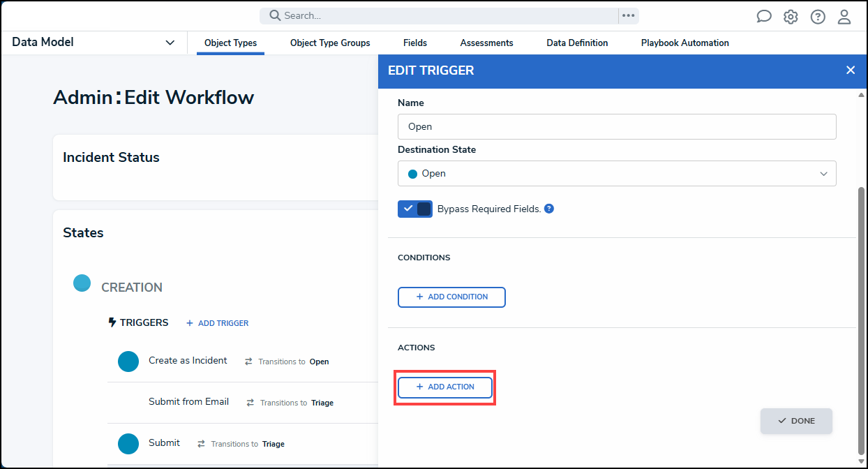The image size is (868, 469).
Task: Click the Bypass Required Fields help icon
Action: pos(549,208)
